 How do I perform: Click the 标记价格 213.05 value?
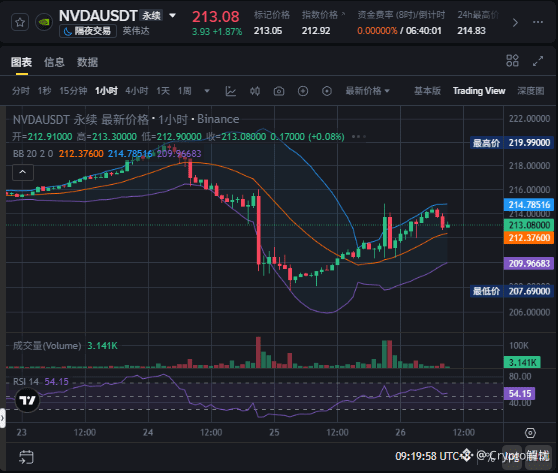268,31
